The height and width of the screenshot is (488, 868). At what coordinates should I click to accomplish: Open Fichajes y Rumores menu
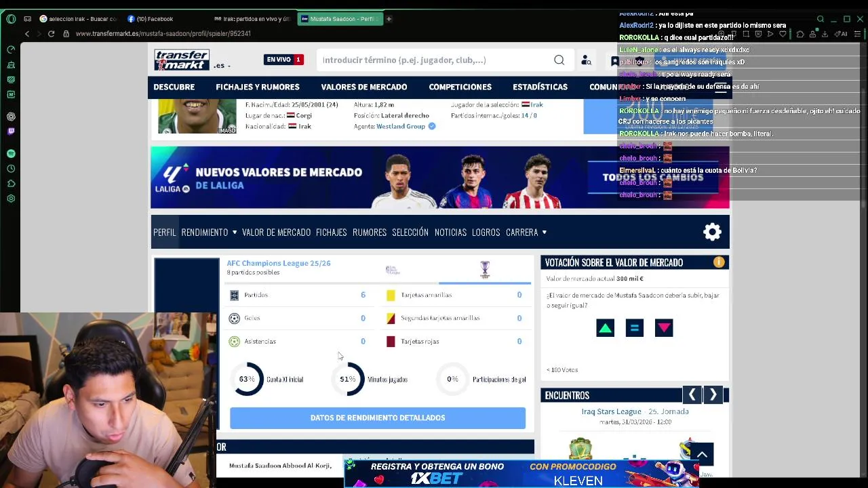tap(258, 87)
